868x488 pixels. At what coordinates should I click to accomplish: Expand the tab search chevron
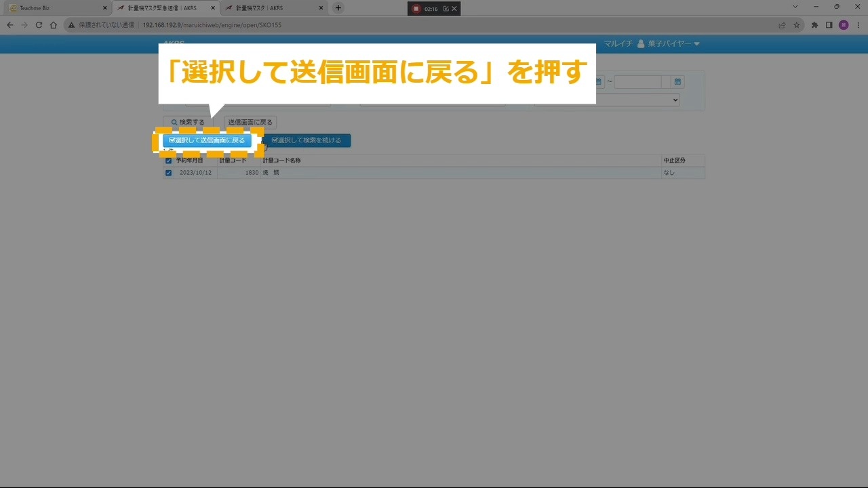pyautogui.click(x=795, y=7)
